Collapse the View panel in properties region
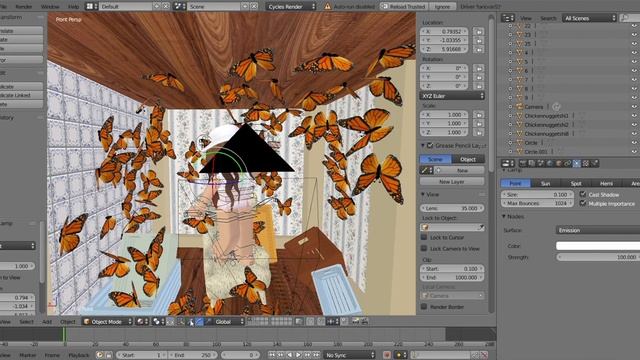 click(x=423, y=194)
